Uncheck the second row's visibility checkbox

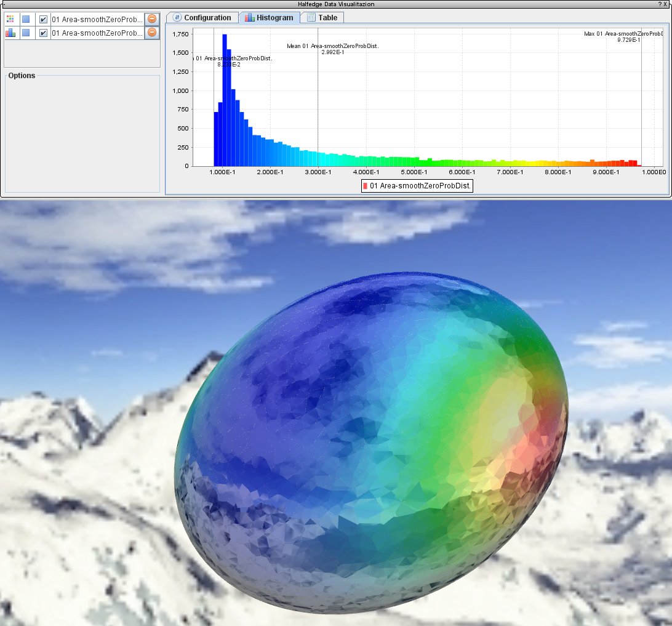43,33
